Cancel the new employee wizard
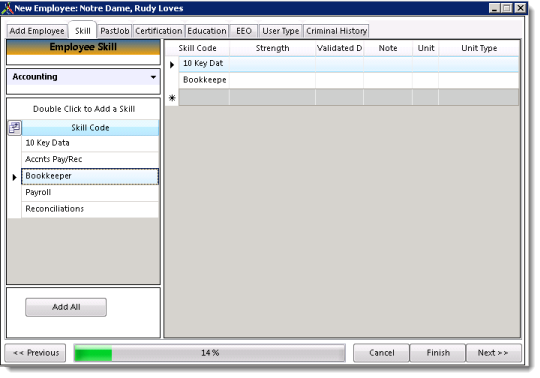 382,353
